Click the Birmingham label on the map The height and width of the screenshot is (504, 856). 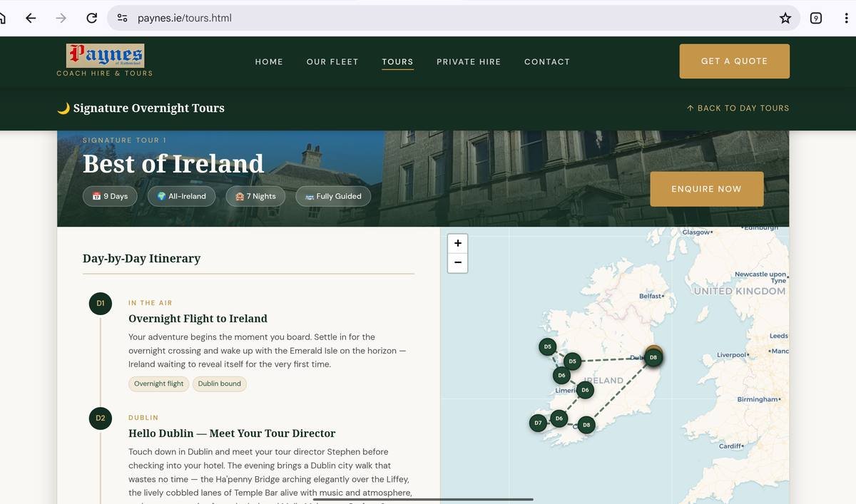pyautogui.click(x=758, y=399)
